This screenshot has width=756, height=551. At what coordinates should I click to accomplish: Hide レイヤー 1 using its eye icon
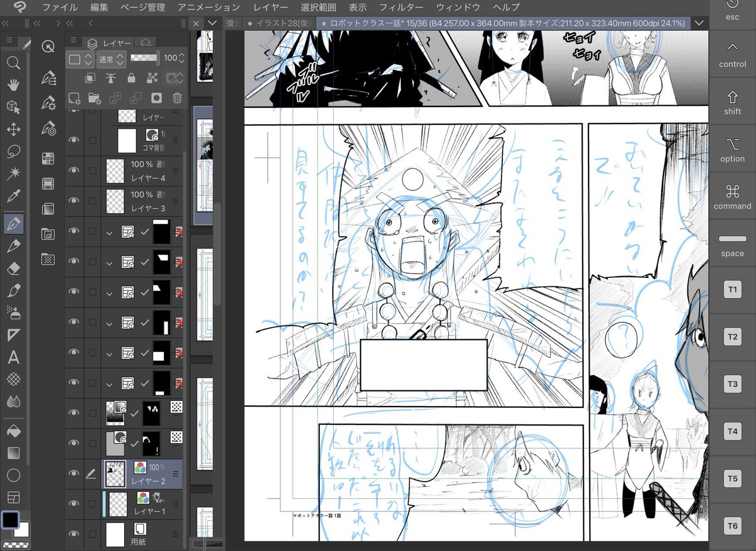click(x=74, y=504)
